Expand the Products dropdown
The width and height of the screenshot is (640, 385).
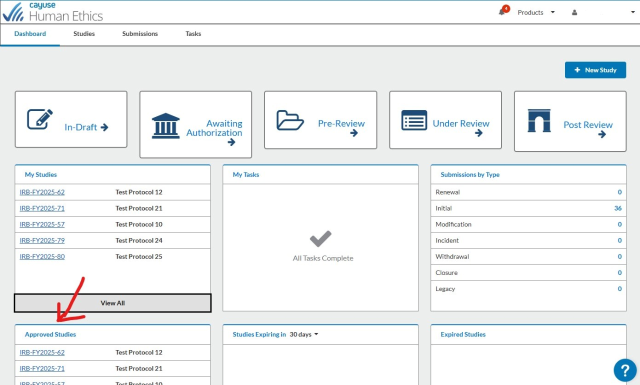536,13
